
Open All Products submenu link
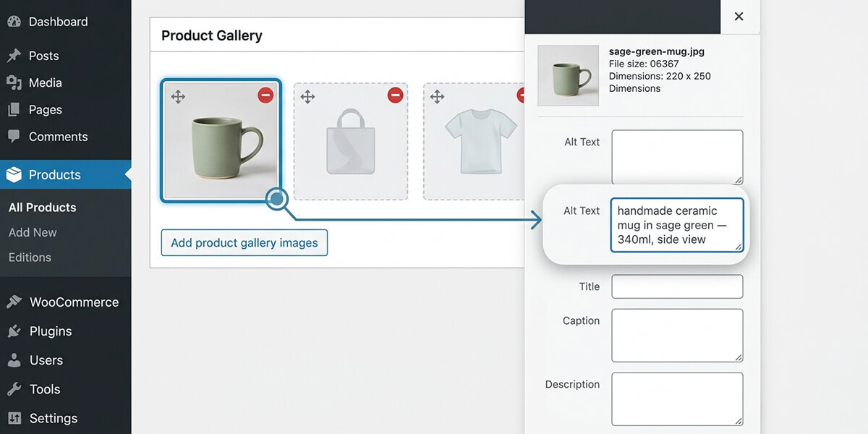point(42,208)
